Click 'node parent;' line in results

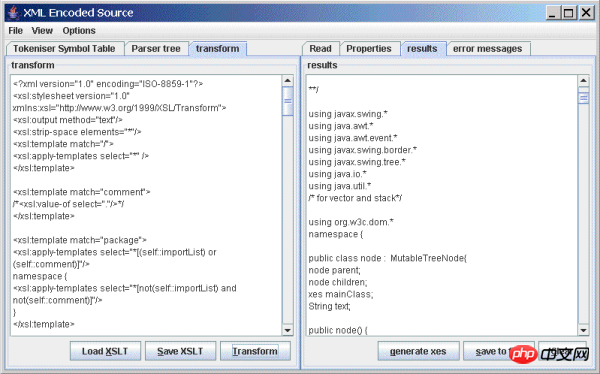(334, 270)
